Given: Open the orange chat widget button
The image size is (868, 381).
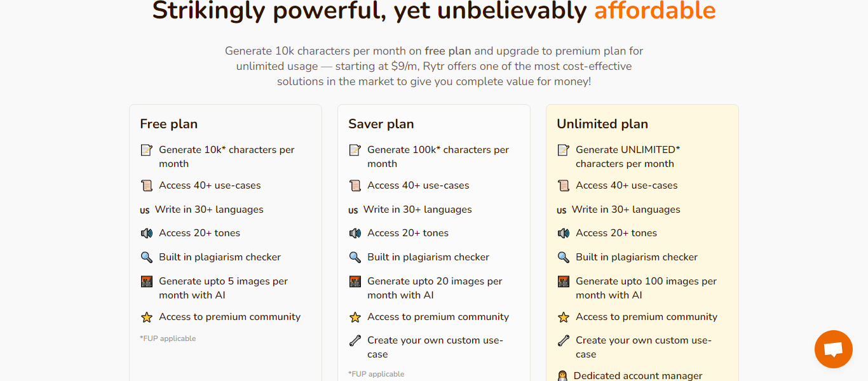Looking at the screenshot, I should coord(833,349).
